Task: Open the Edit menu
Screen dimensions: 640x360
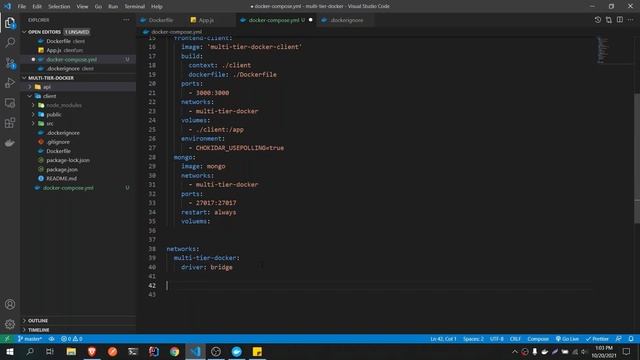Action: [x=37, y=6]
